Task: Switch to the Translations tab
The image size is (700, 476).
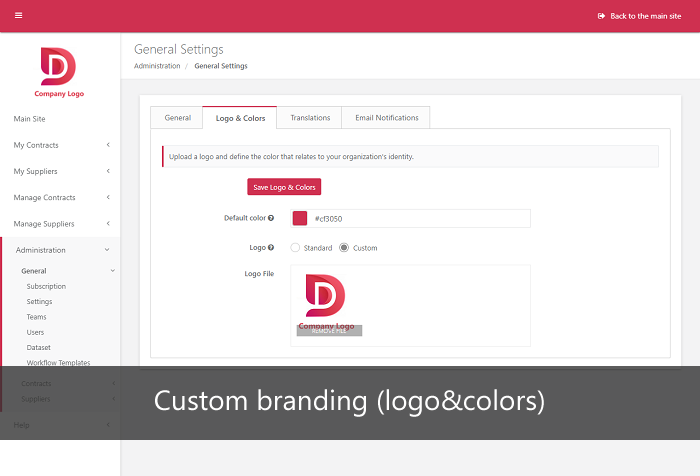Action: [310, 118]
